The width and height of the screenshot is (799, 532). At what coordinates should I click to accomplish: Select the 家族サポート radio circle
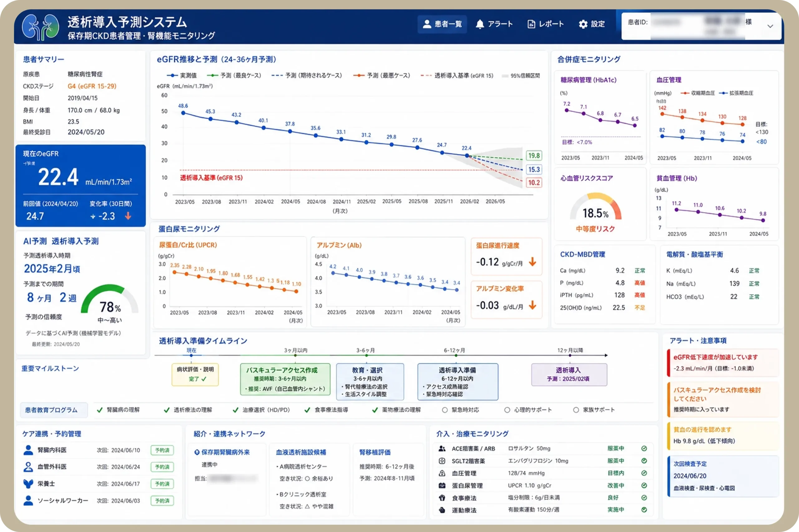coord(576,410)
